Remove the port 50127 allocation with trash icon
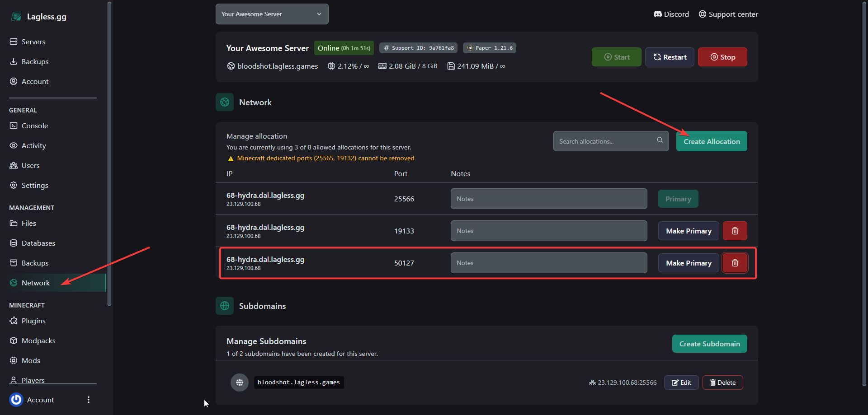This screenshot has height=415, width=868. click(735, 262)
